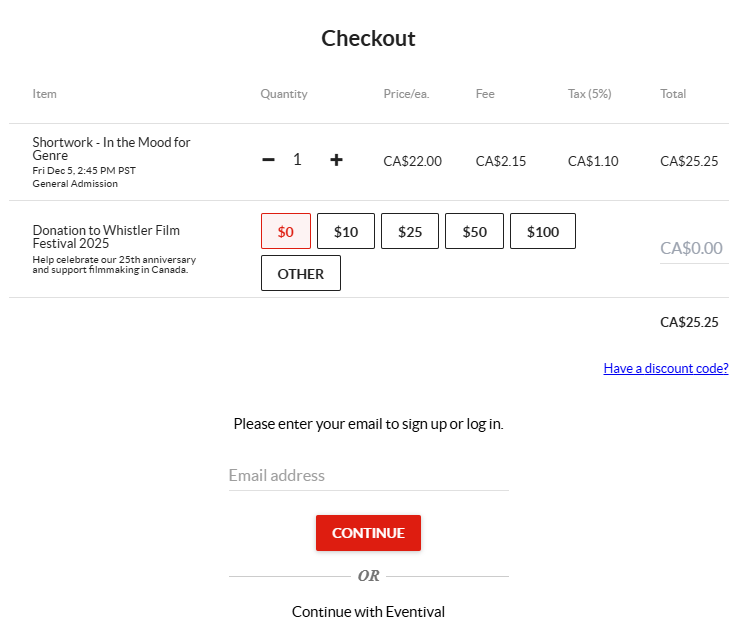Click the donation total CA$0.00 field

point(693,248)
